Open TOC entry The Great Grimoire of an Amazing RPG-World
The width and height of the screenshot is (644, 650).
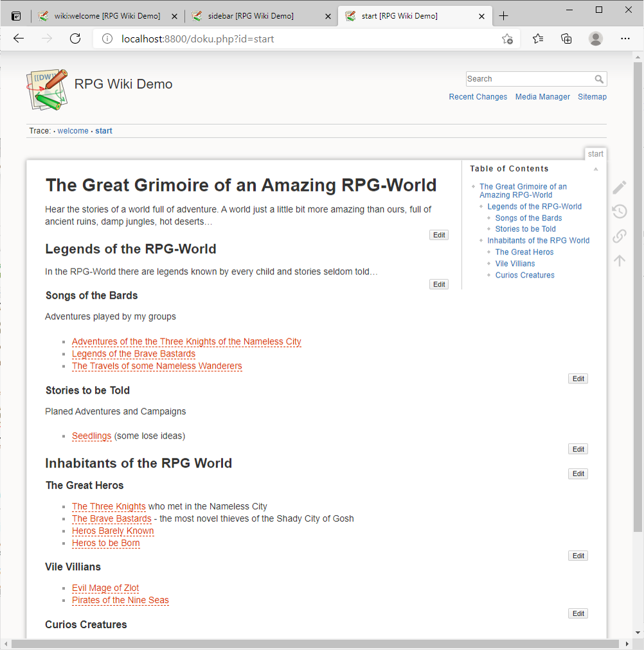point(523,191)
